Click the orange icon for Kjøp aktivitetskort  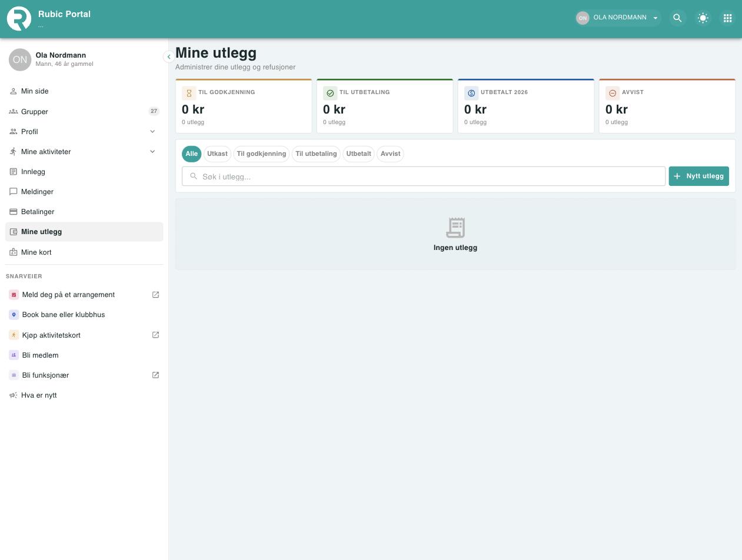(14, 335)
